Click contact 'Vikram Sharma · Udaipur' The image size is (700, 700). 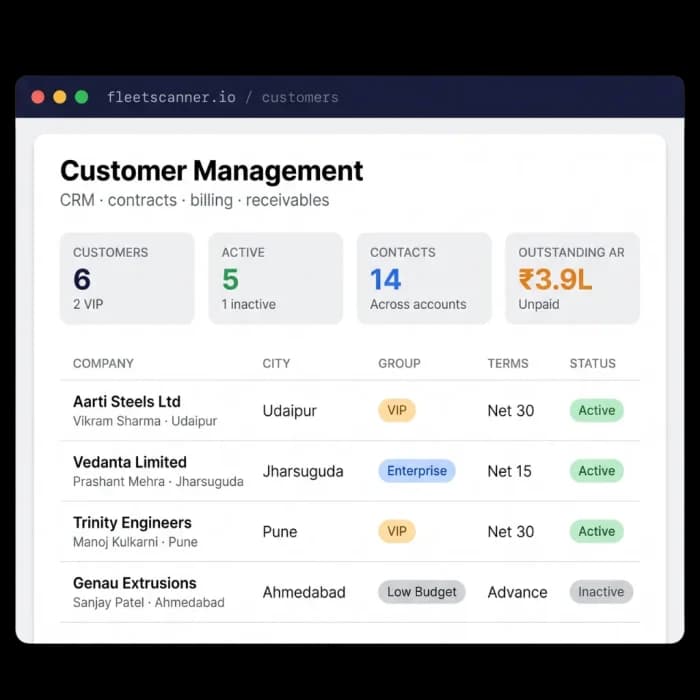coord(145,421)
